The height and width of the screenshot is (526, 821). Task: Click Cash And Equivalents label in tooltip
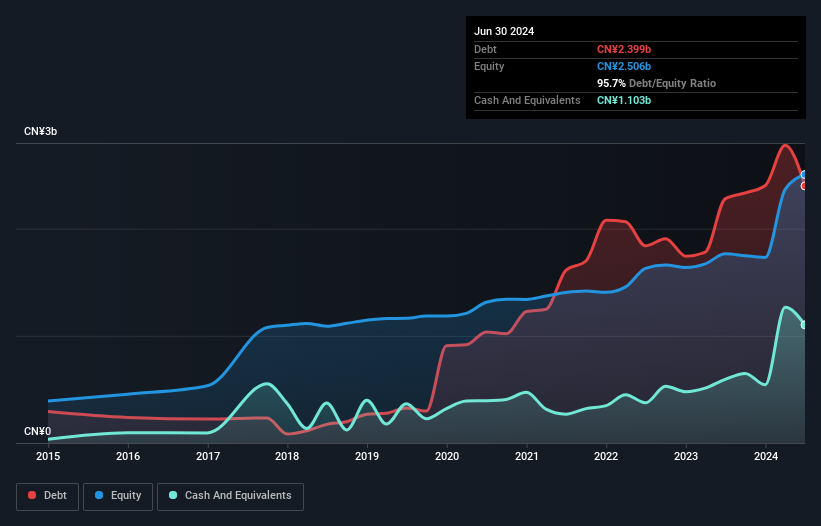coord(527,100)
